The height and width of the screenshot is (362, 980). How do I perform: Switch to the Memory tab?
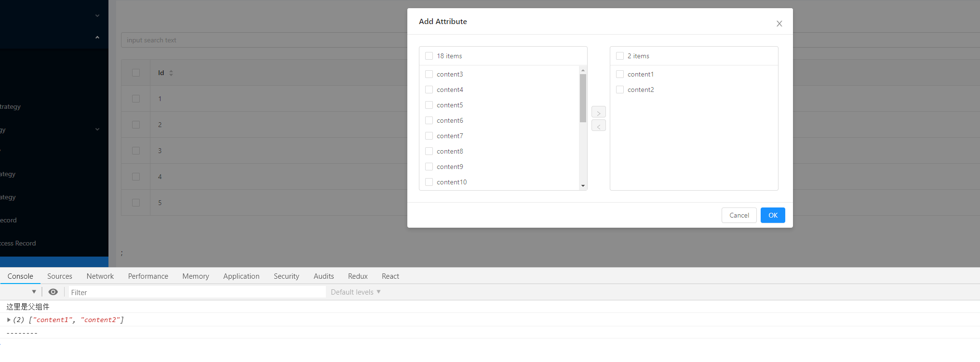(x=196, y=276)
